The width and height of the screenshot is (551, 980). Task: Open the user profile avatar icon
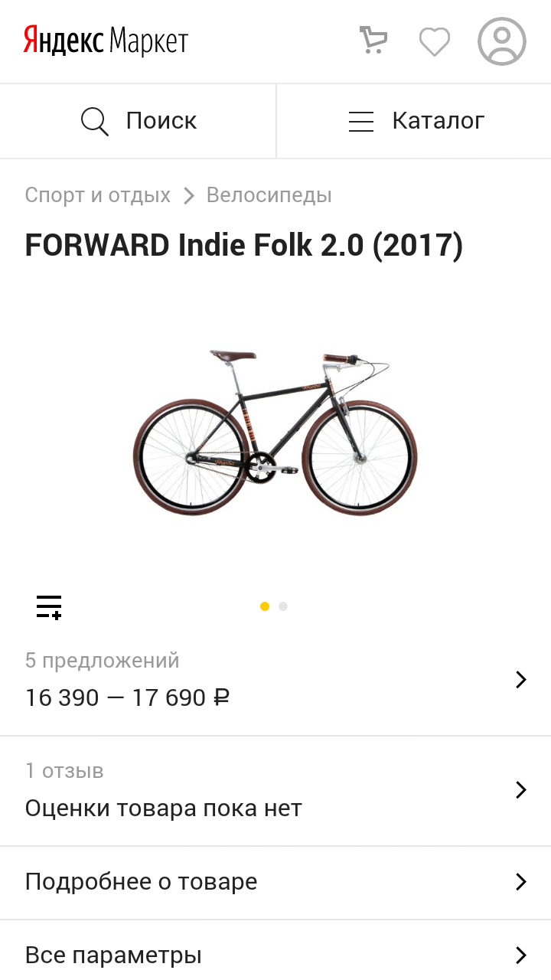502,41
